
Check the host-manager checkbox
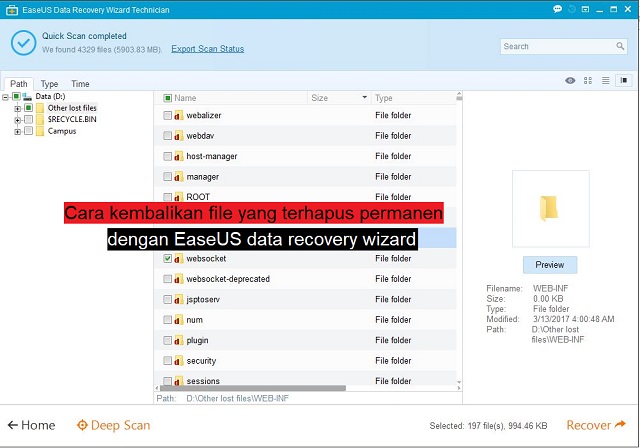coord(167,156)
